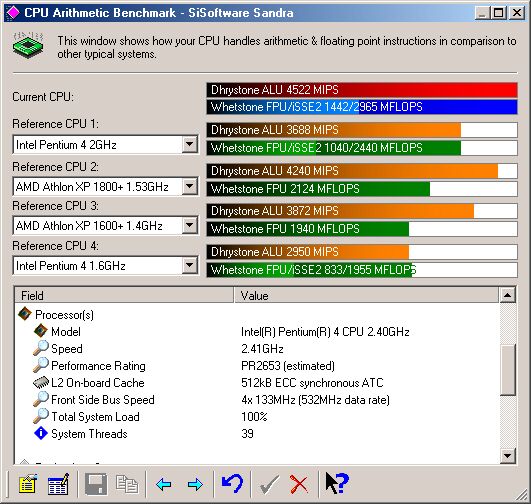Click the Dhrystone ALU 3688 MIPS bar

362,130
